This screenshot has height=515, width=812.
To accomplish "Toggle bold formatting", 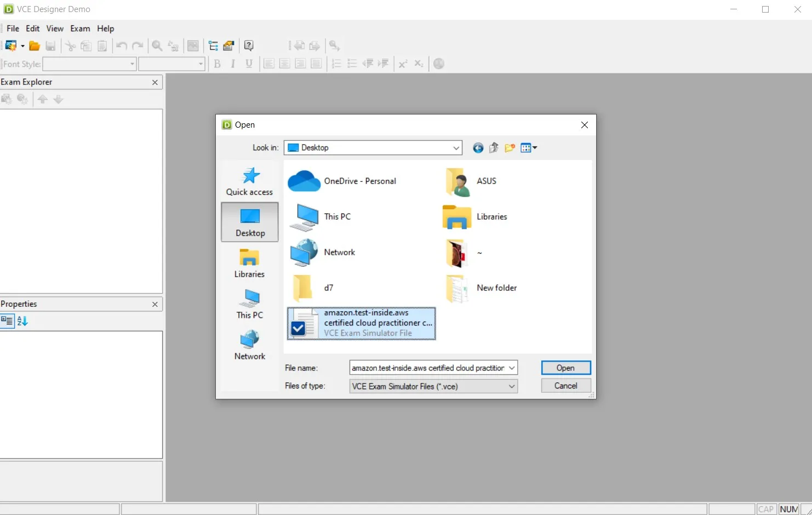I will coord(217,64).
